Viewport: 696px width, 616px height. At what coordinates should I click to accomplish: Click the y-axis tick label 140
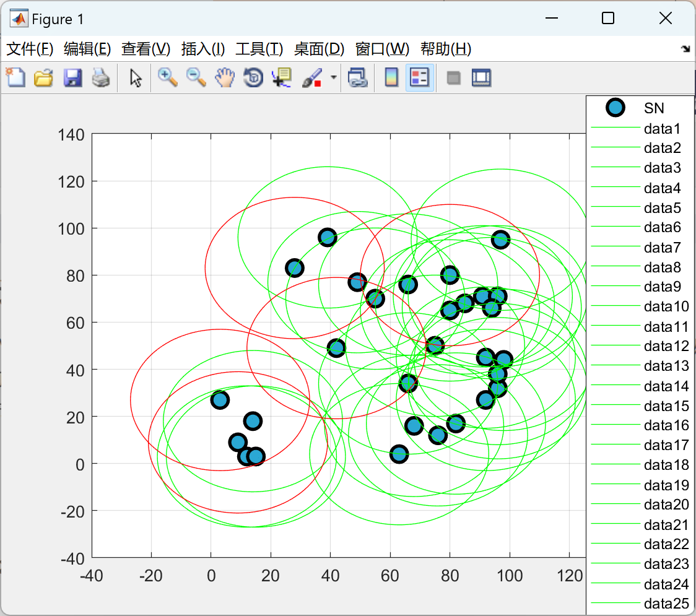(x=71, y=135)
